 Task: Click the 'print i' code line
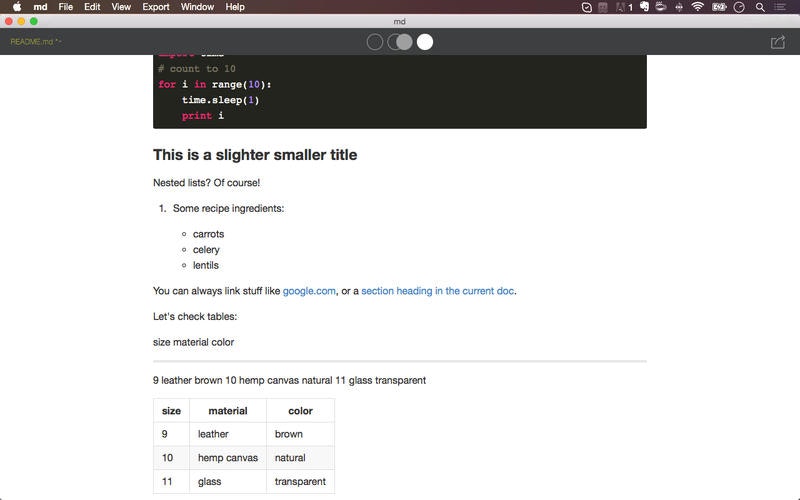203,116
